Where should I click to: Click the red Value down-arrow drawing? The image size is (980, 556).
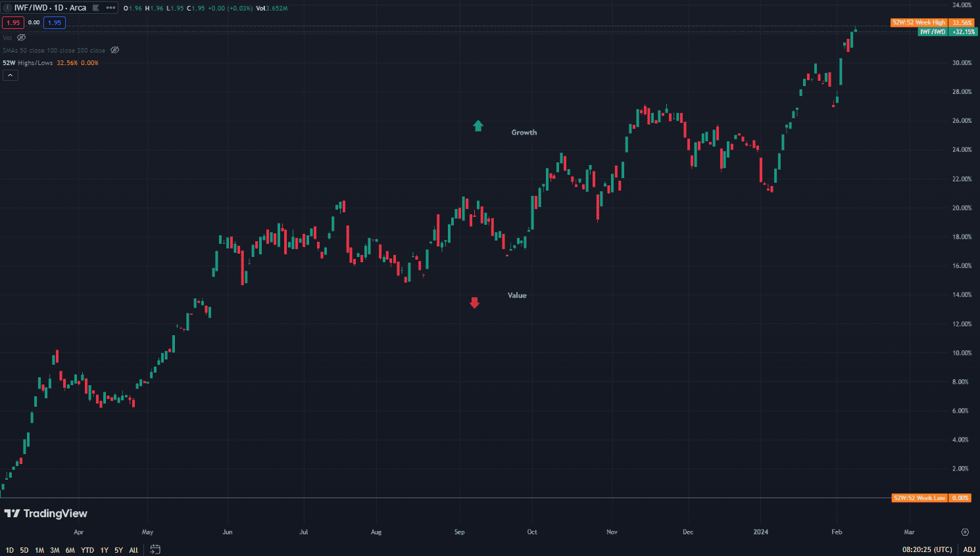pos(475,303)
